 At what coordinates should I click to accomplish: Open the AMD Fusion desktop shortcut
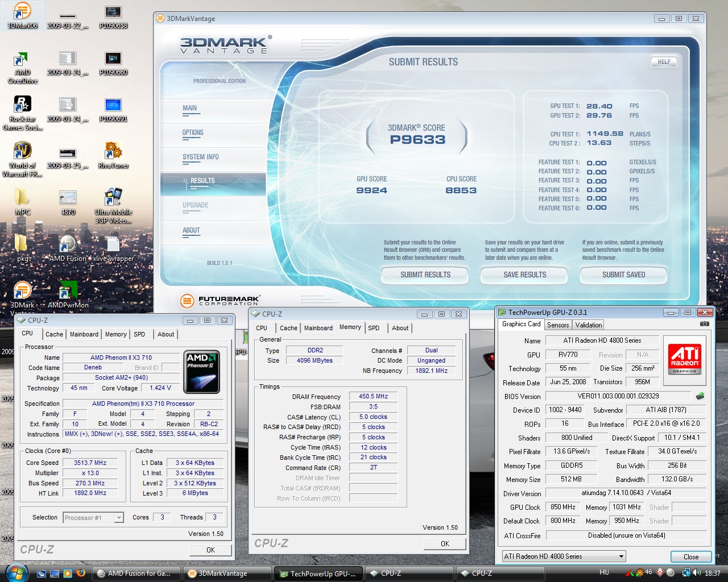(68, 248)
